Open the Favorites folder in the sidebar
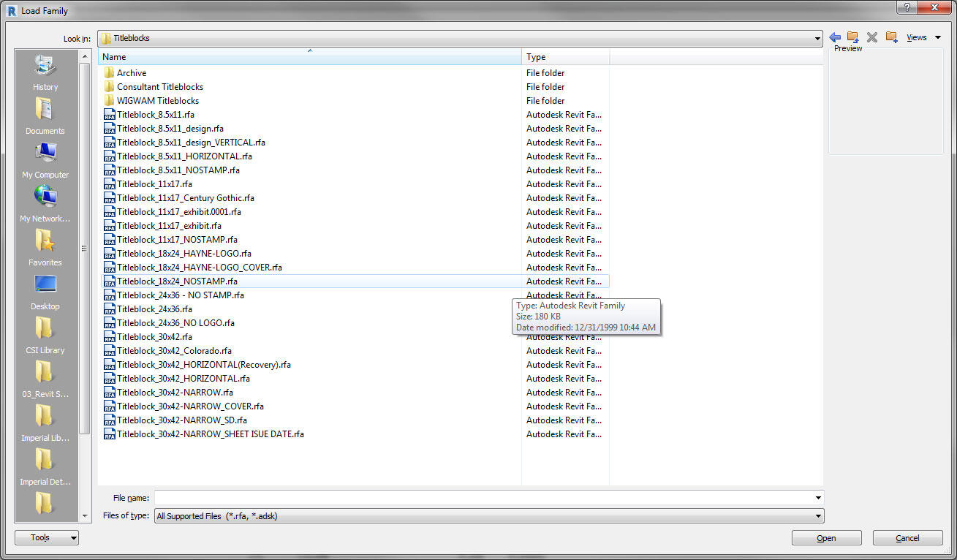957x560 pixels. click(45, 249)
